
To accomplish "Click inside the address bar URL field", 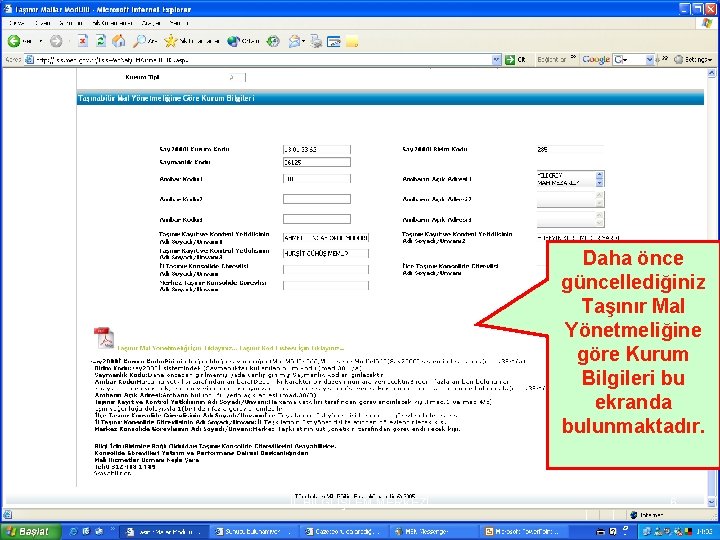I will pos(263,60).
